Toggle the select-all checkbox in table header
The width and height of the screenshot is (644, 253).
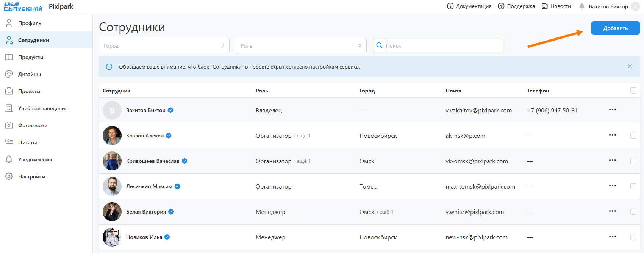click(x=633, y=91)
